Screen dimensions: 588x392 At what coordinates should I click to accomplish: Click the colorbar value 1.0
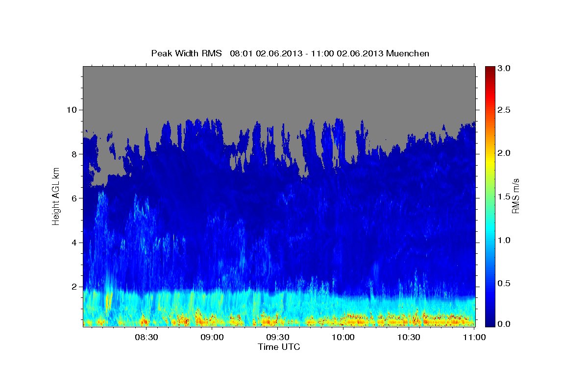tap(504, 240)
